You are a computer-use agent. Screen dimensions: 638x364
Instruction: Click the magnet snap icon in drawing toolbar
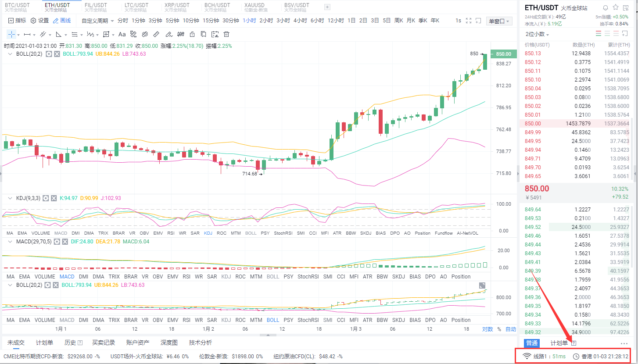[x=145, y=34]
